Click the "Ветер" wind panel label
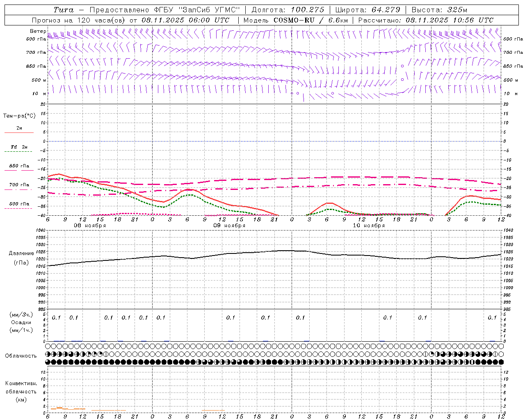This screenshot has height=420, width=525. (38, 31)
